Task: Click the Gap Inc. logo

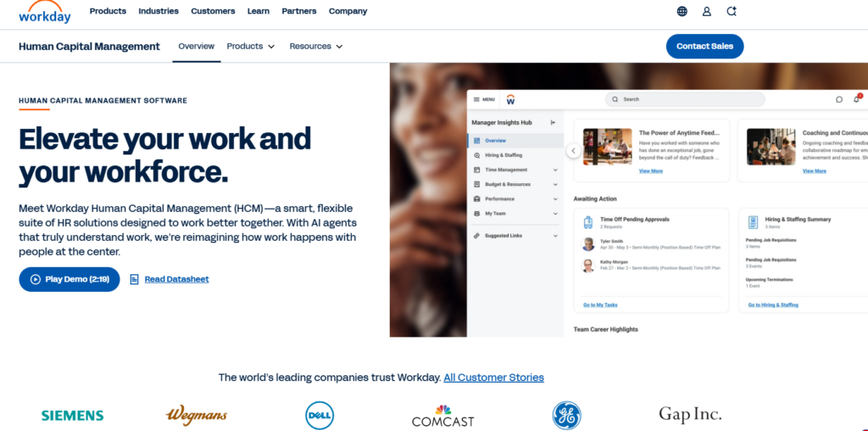Action: click(690, 414)
